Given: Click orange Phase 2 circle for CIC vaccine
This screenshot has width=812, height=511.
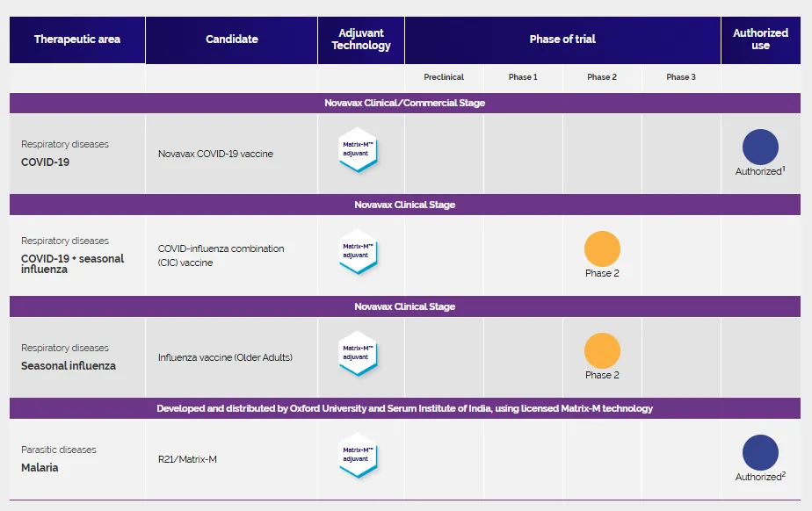Looking at the screenshot, I should (602, 249).
